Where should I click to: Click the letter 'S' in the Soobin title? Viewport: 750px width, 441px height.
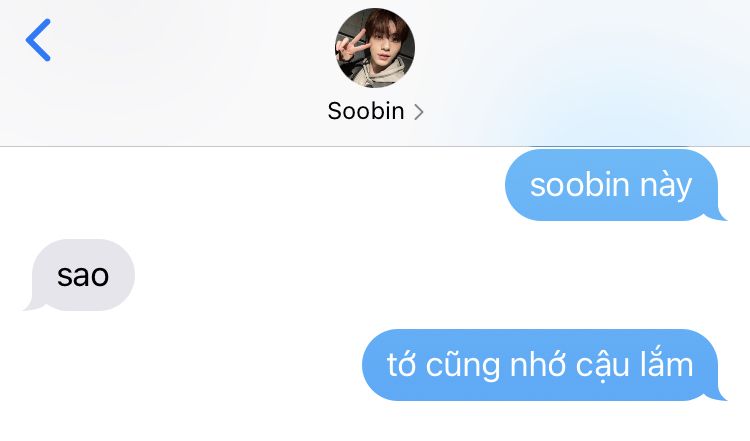(335, 111)
